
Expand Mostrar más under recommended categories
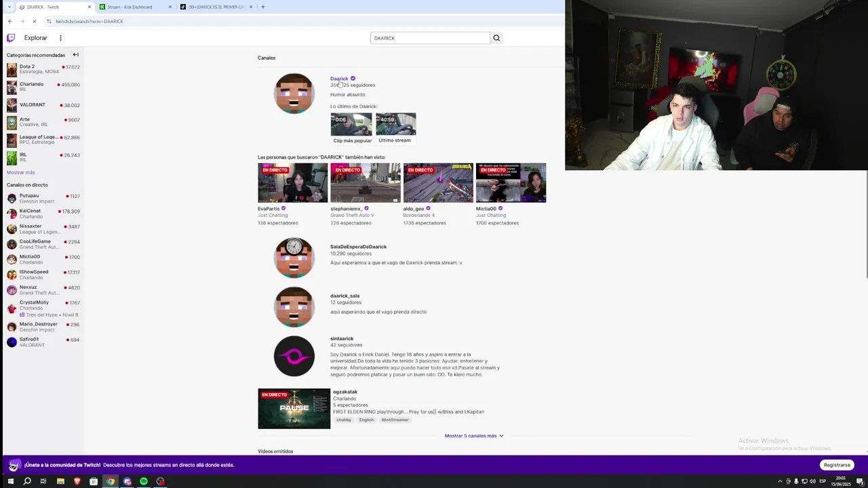tap(20, 173)
